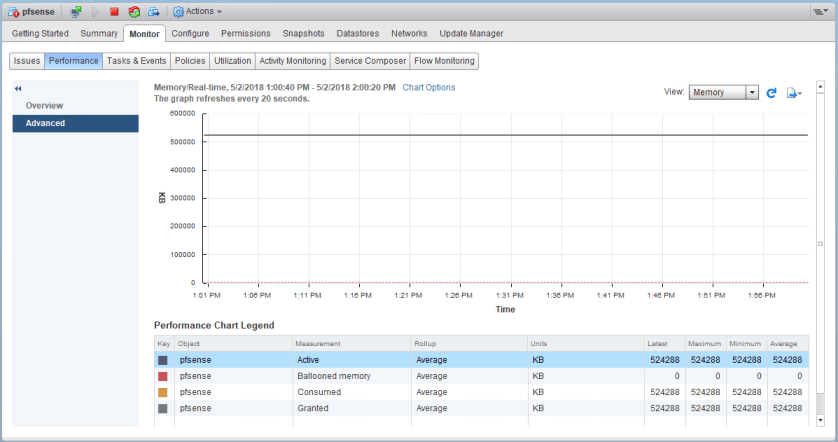Select Overview in left navigation
Viewport: 838px width, 442px height.
pos(45,105)
